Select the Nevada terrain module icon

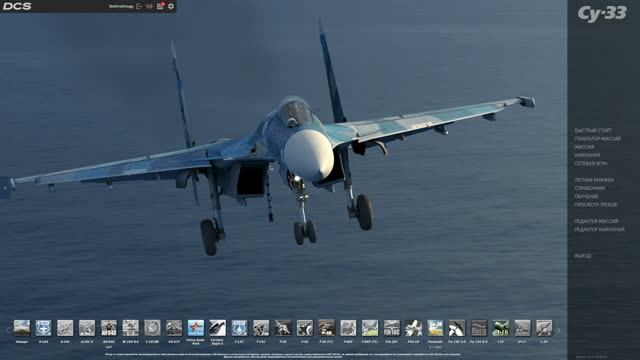22,328
